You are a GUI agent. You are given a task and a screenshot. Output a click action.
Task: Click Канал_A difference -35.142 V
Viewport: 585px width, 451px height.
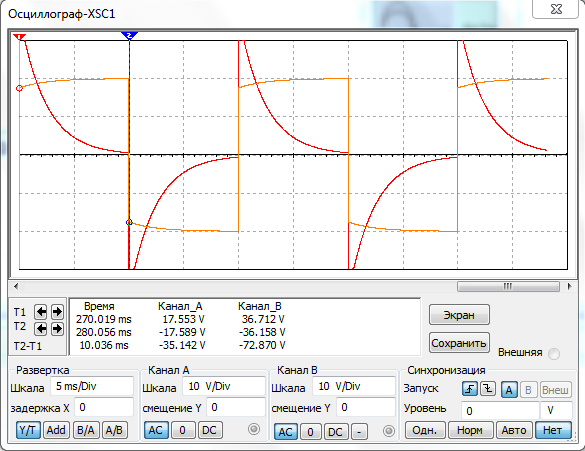pyautogui.click(x=182, y=345)
